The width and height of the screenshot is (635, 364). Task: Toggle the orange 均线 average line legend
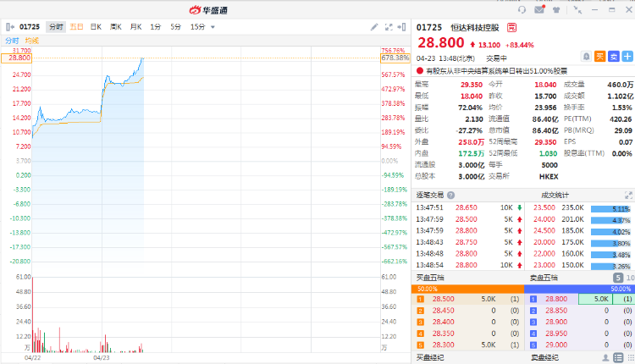point(31,41)
